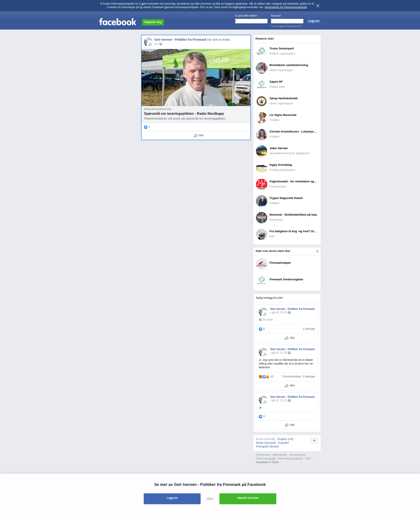Click Geir Iversen avatar on main post
420x513 pixels.
[148, 42]
